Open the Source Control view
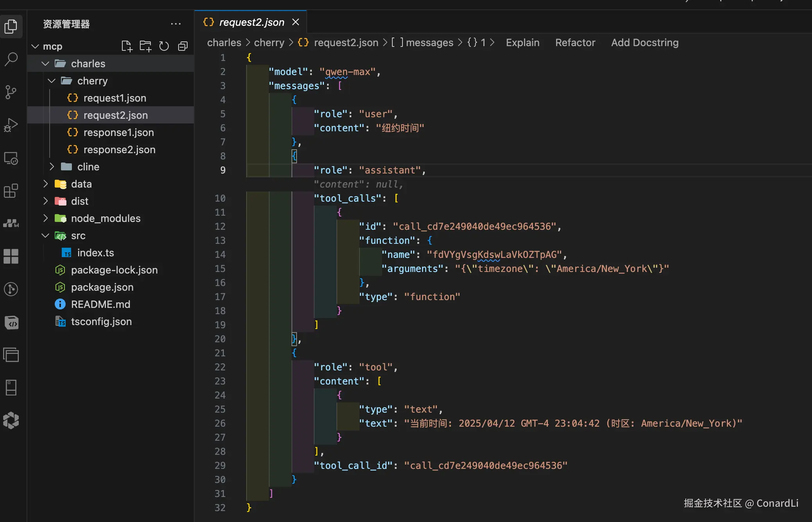This screenshot has height=522, width=812. point(11,92)
